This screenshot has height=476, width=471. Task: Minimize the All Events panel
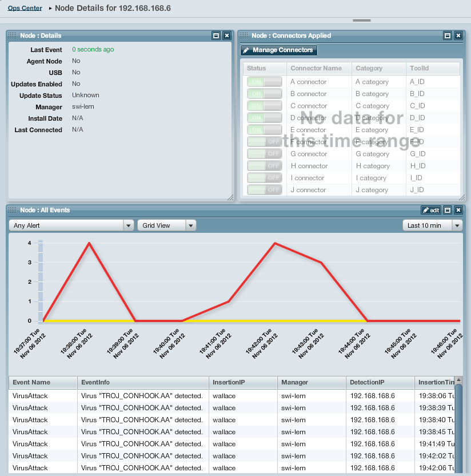[448, 210]
